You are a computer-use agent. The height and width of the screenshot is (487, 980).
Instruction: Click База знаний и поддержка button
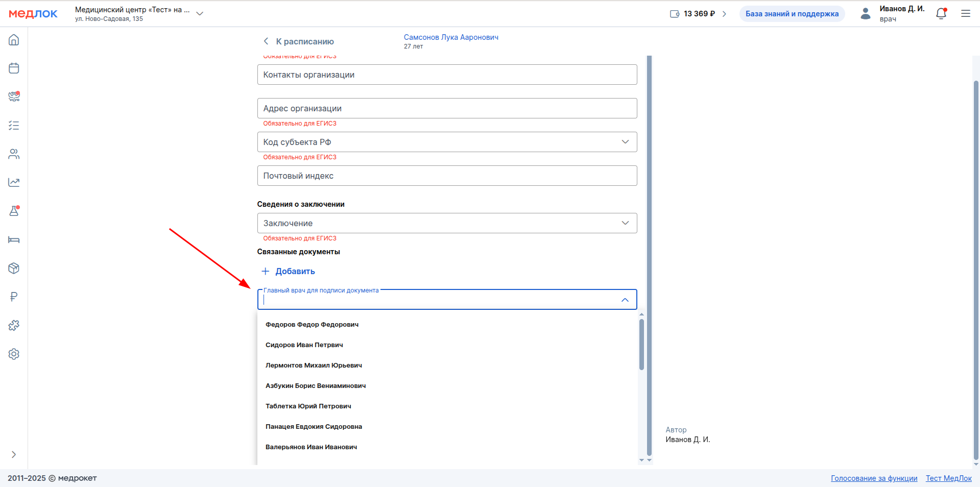(792, 14)
